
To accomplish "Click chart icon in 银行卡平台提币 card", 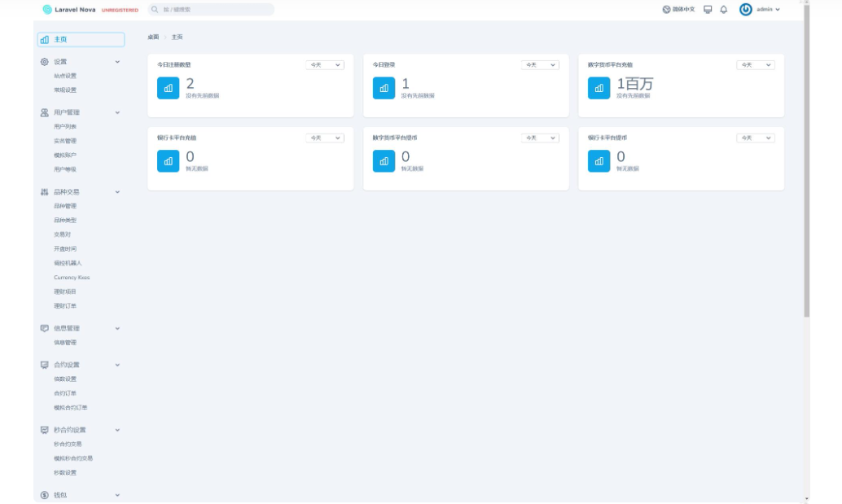I will (599, 161).
